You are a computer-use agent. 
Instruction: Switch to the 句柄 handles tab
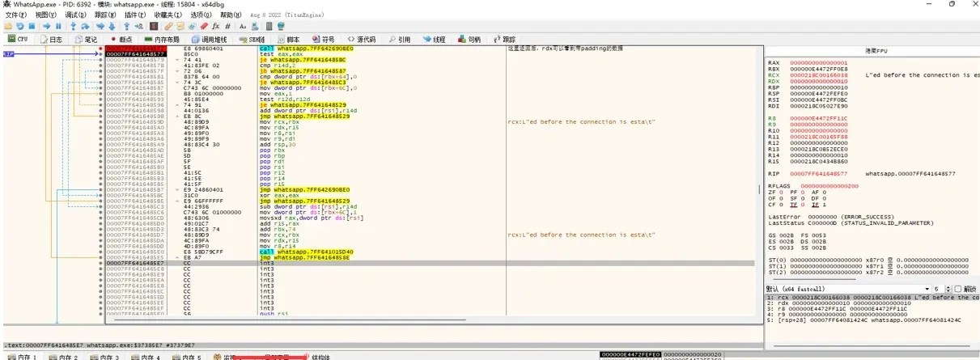(x=469, y=39)
